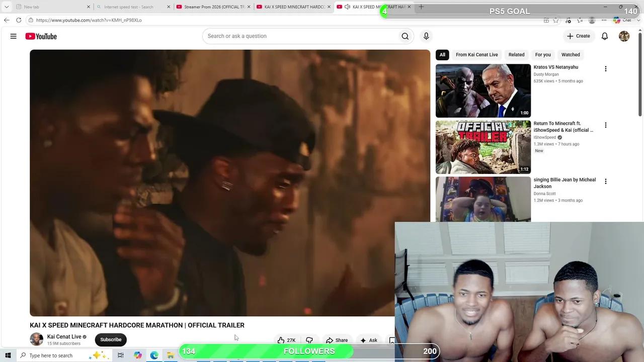Launch Copilot from the taskbar
The width and height of the screenshot is (644, 362).
(138, 355)
